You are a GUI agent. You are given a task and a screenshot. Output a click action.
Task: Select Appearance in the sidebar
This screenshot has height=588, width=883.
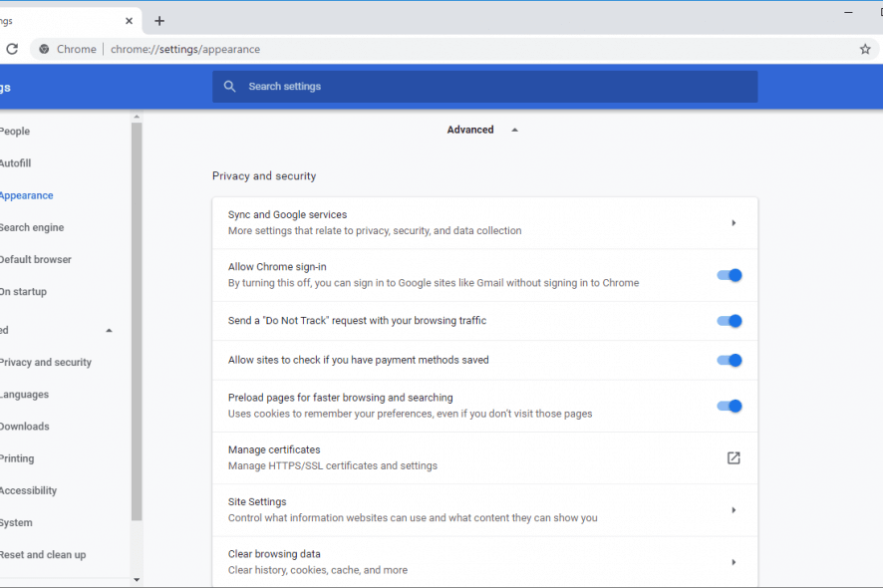(27, 195)
